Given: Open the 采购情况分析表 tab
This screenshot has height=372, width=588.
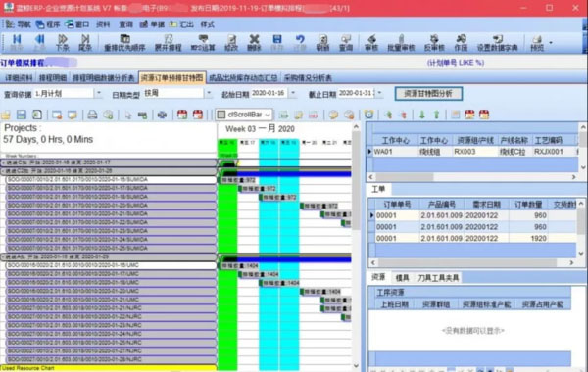Looking at the screenshot, I should 308,78.
